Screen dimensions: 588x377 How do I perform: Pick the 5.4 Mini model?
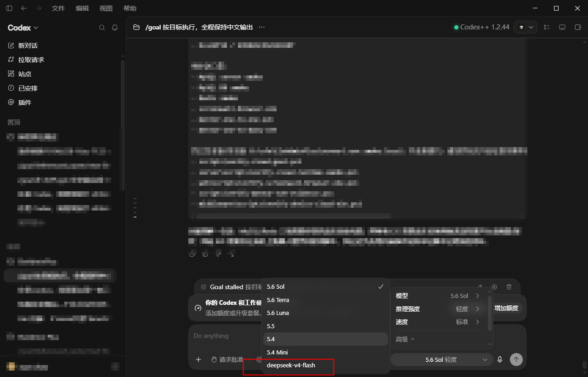326,352
